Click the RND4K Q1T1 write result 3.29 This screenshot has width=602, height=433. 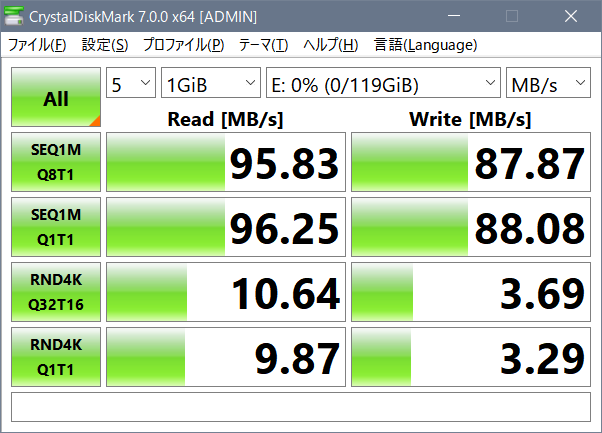pyautogui.click(x=471, y=357)
